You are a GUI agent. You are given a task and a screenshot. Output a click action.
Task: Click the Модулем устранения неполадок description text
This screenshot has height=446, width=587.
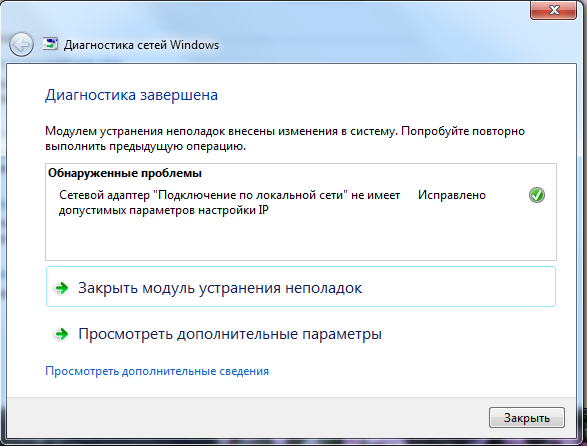pyautogui.click(x=285, y=139)
